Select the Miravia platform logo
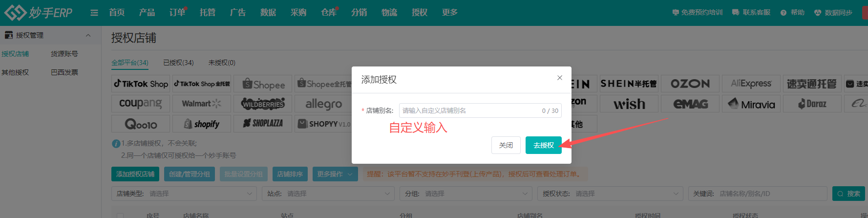 tap(751, 104)
